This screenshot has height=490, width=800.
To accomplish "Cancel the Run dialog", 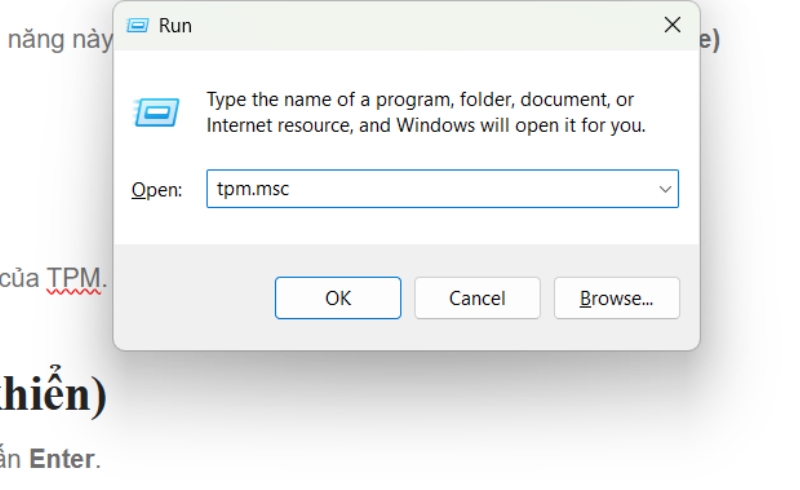I will 477,298.
